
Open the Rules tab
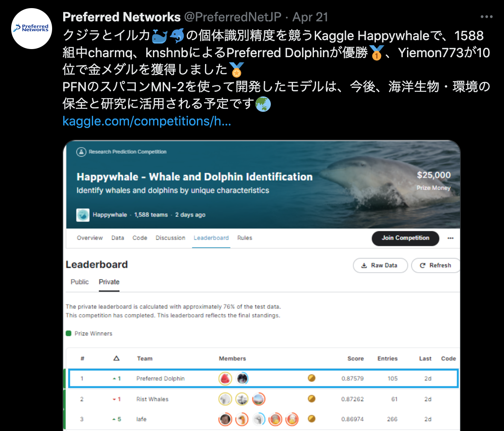pos(245,238)
